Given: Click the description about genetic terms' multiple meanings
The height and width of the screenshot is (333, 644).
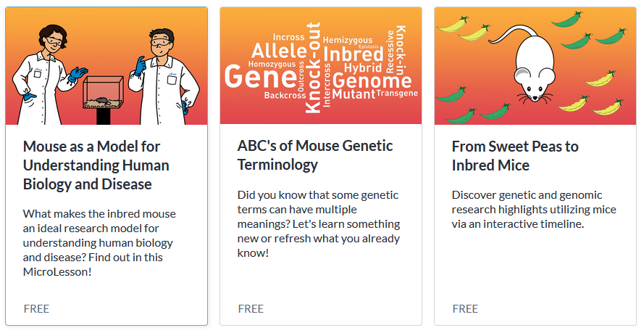Looking at the screenshot, I should (x=319, y=224).
